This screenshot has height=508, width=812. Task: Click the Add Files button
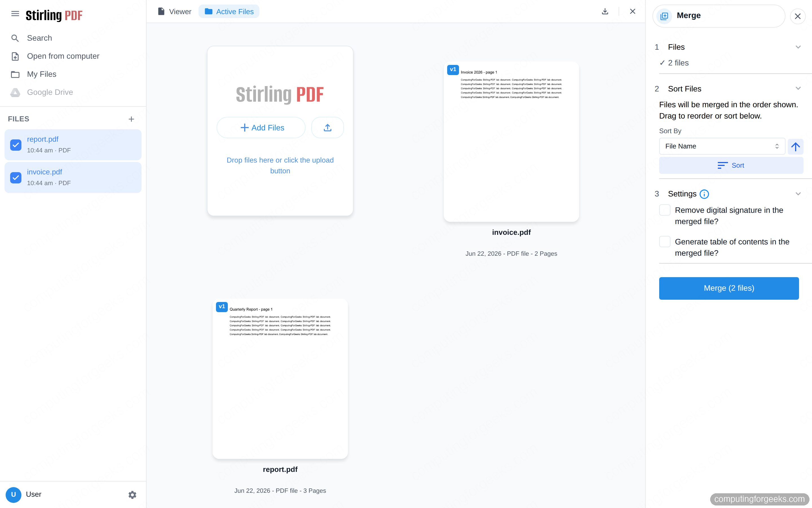261,128
